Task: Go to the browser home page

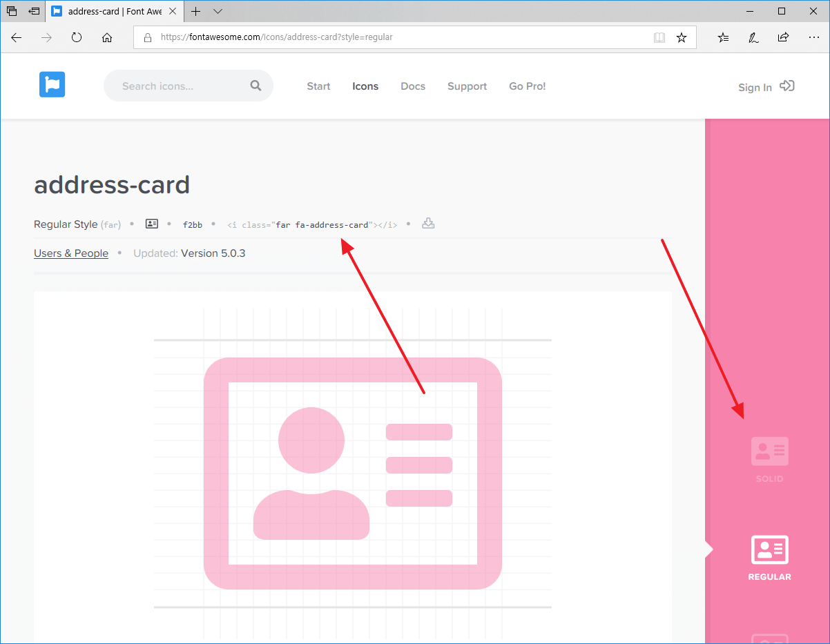Action: 107,37
